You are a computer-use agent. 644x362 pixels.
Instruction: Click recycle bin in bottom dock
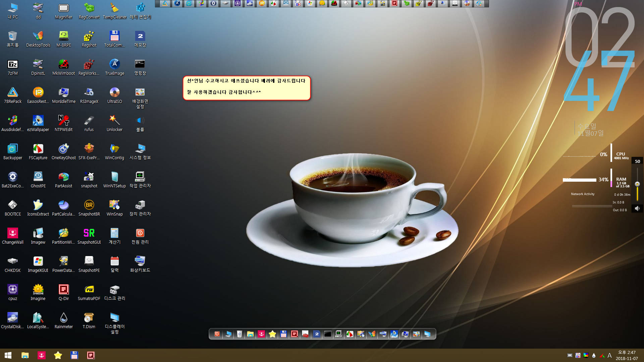(239, 334)
